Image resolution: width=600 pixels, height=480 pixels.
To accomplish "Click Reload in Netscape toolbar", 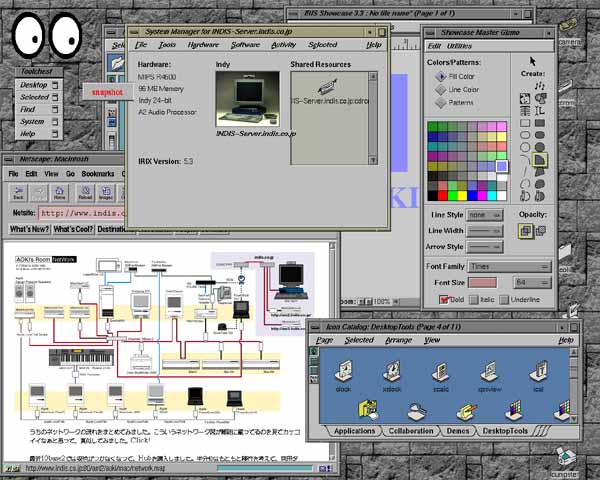I will [85, 192].
